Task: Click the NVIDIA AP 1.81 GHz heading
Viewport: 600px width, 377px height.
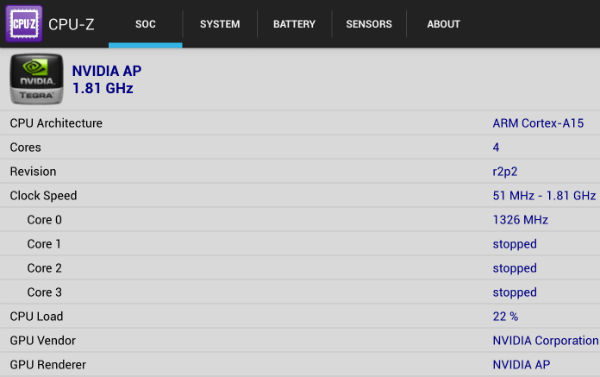Action: [x=107, y=80]
